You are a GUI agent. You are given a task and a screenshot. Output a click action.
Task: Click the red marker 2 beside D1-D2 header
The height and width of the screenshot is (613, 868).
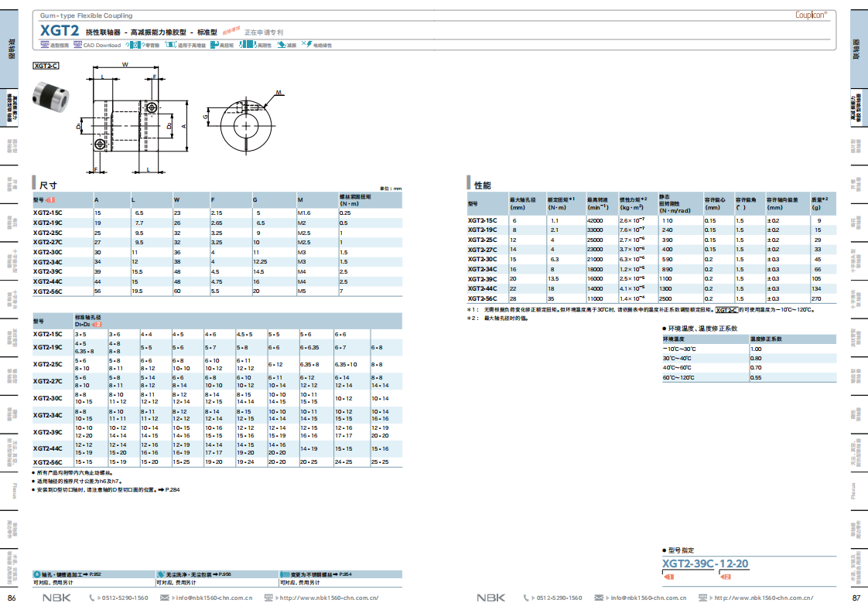(x=97, y=325)
